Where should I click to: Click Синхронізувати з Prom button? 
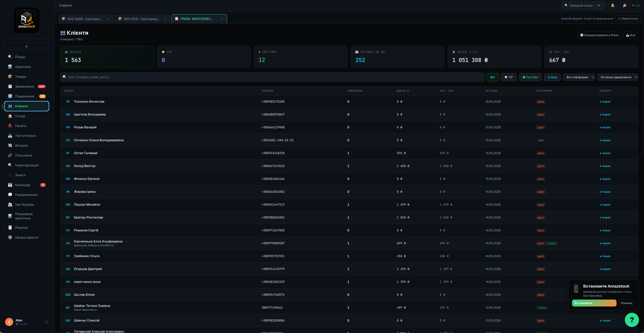pos(599,35)
